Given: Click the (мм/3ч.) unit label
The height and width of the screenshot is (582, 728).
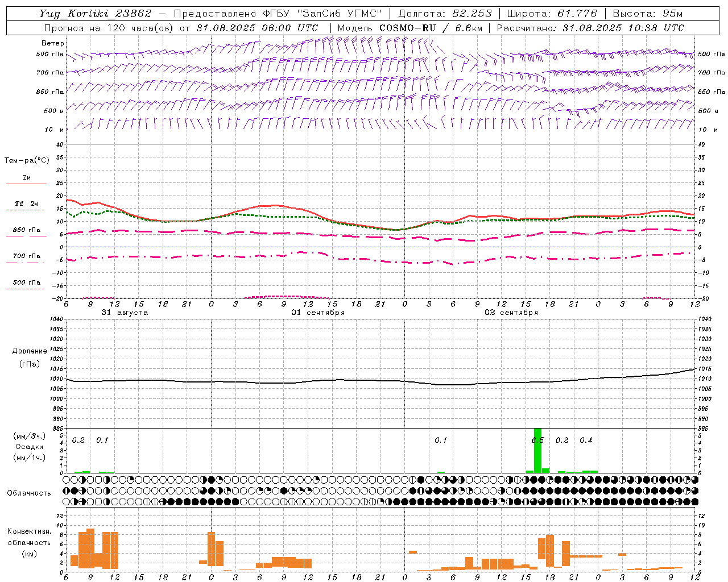Looking at the screenshot, I should pos(29,436).
